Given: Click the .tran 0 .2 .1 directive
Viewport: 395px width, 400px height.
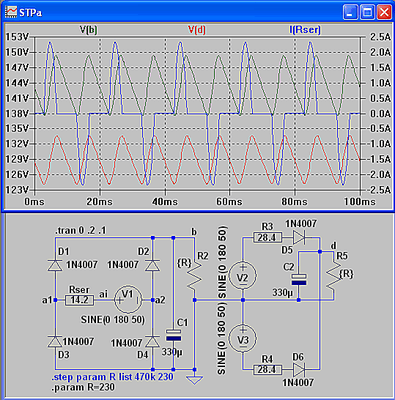Looking at the screenshot, I should coord(81,230).
